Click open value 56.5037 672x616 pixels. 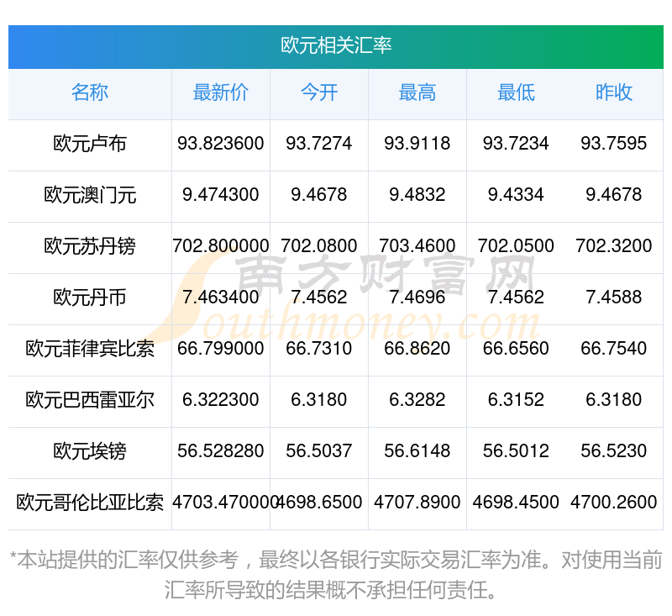pyautogui.click(x=319, y=450)
